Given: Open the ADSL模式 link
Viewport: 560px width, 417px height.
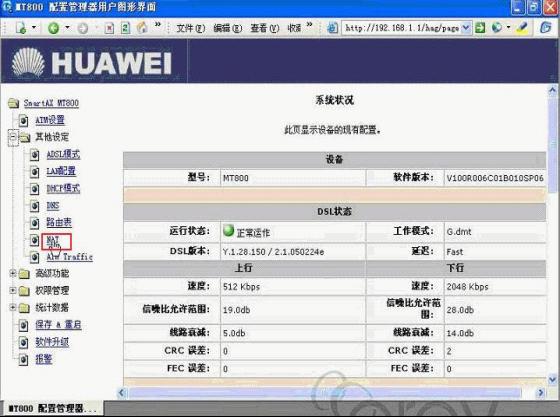Looking at the screenshot, I should [63, 154].
